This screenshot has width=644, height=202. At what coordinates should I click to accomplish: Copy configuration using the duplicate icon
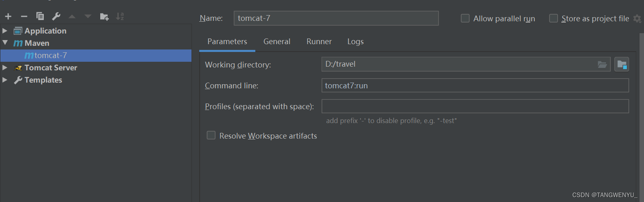click(40, 16)
